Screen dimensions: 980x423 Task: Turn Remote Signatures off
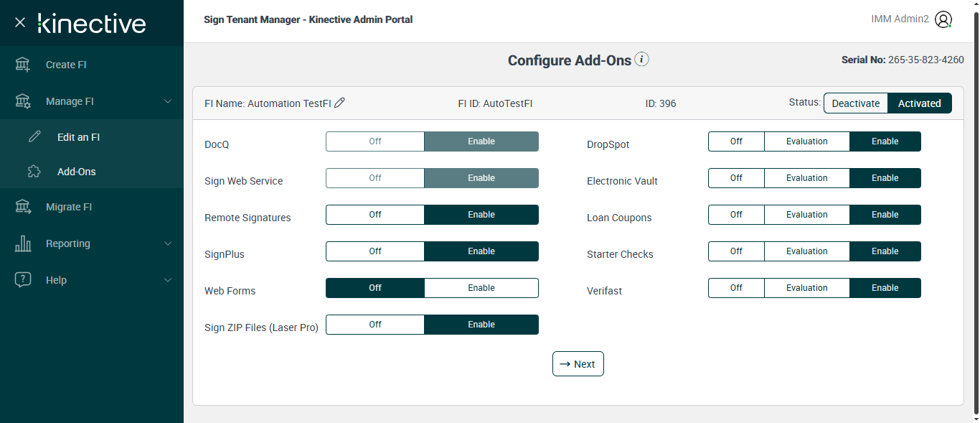click(x=375, y=215)
